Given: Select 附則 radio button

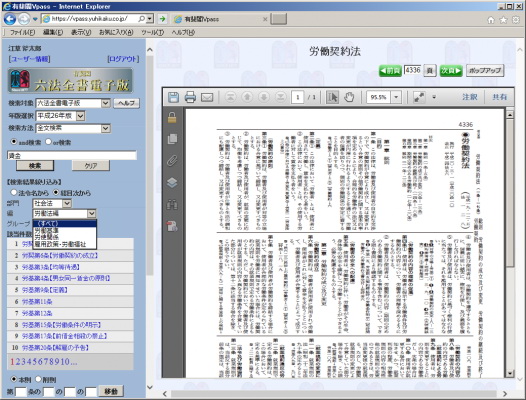Looking at the screenshot, I should (38, 379).
